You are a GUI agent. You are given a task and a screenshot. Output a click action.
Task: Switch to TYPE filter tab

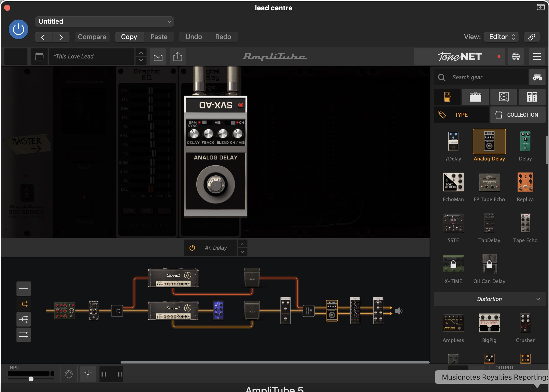[x=461, y=115]
